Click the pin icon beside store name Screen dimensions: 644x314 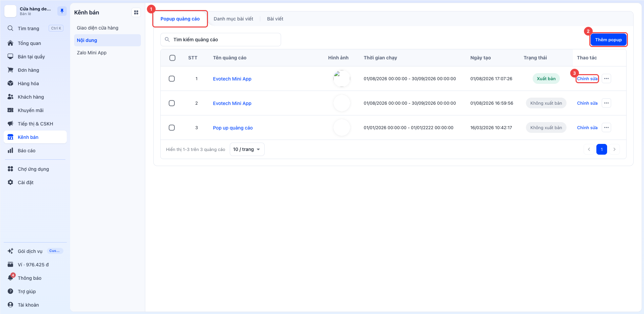click(x=62, y=11)
